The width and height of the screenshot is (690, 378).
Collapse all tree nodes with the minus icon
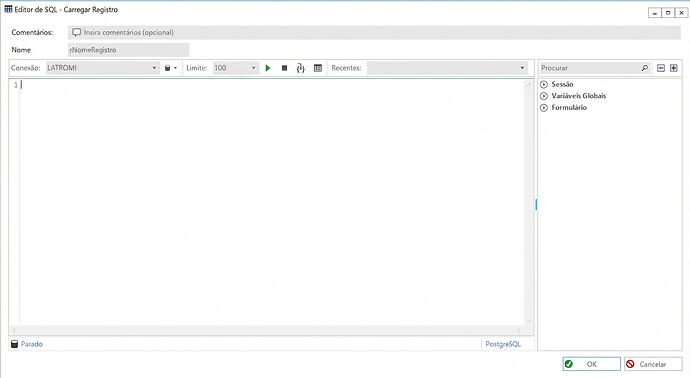pos(661,68)
